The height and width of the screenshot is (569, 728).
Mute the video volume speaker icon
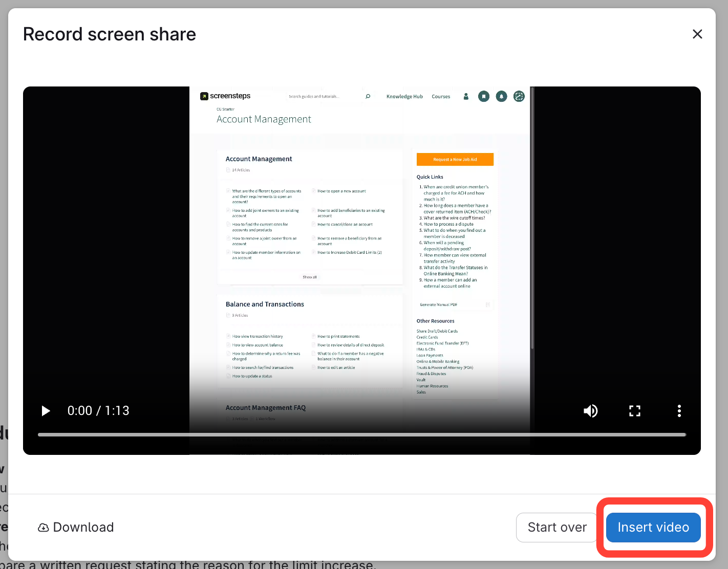(x=591, y=411)
